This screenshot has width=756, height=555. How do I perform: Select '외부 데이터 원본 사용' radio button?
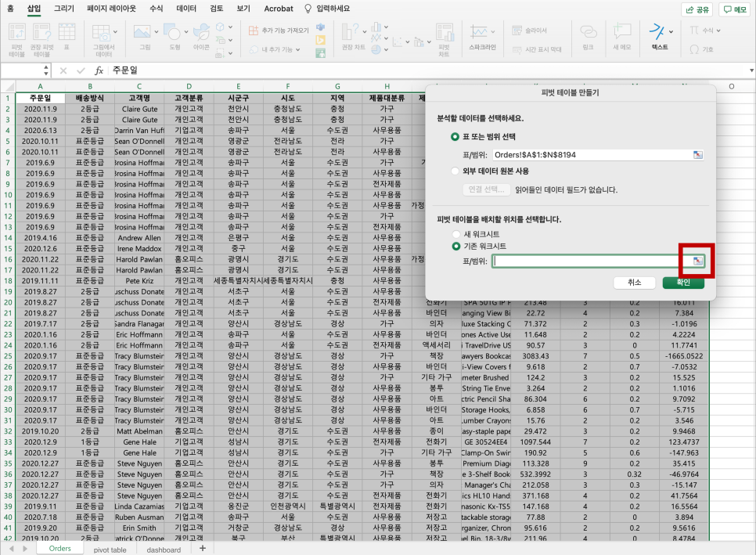(x=455, y=171)
